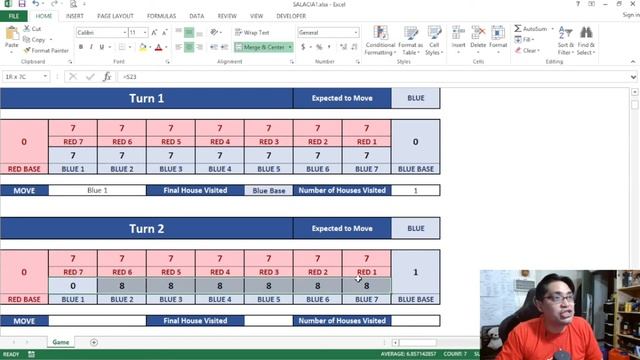
Task: Collapse the ribbon
Action: coord(633,62)
